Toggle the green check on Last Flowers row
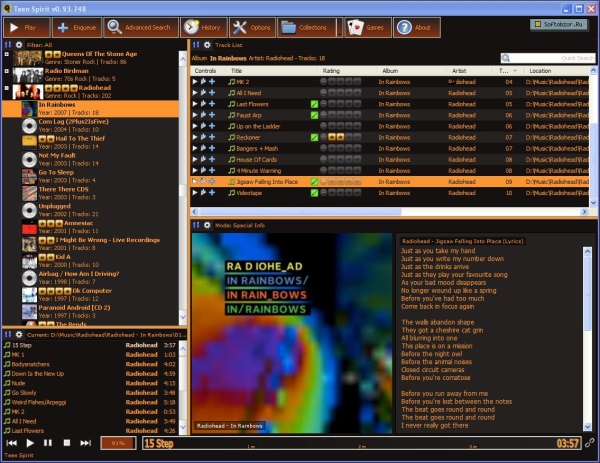This screenshot has width=600, height=463. click(x=315, y=103)
